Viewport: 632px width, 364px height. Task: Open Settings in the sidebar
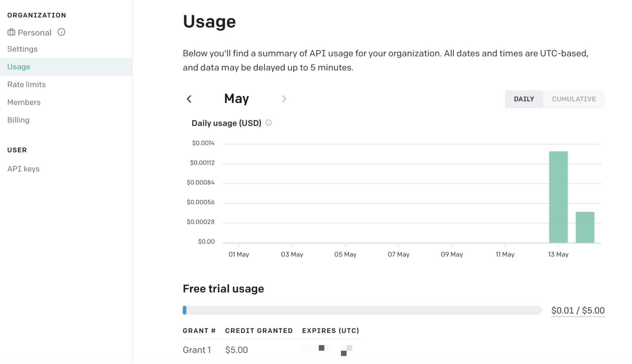click(x=22, y=49)
